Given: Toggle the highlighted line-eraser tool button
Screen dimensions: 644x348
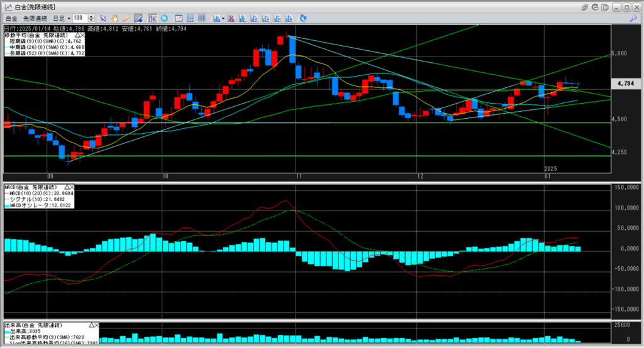Looking at the screenshot, I should coord(138,19).
